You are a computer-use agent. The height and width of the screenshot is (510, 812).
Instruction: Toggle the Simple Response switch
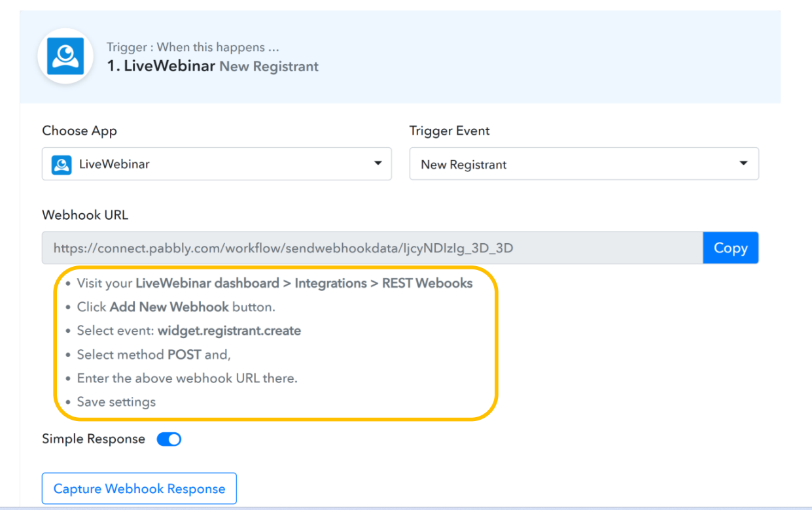point(169,439)
